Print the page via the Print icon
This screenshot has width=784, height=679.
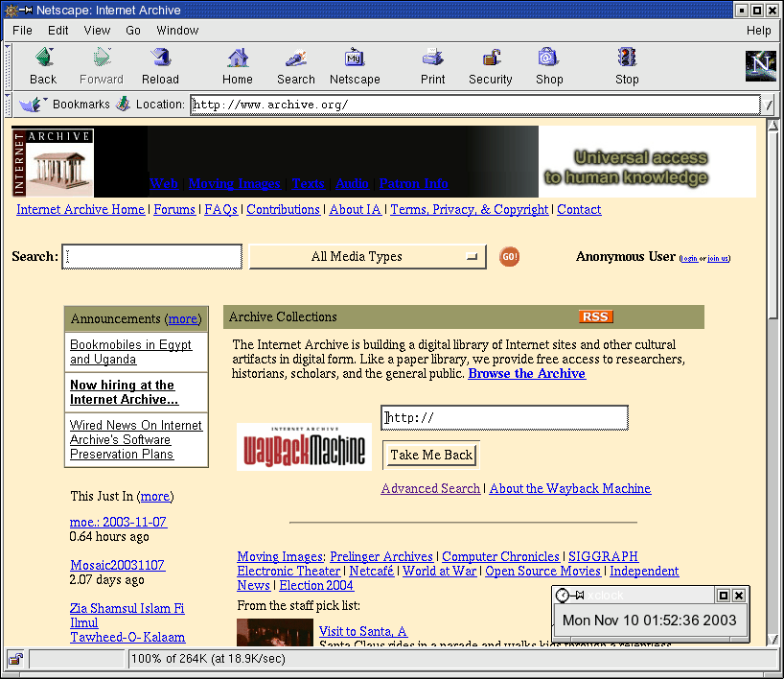[x=432, y=58]
